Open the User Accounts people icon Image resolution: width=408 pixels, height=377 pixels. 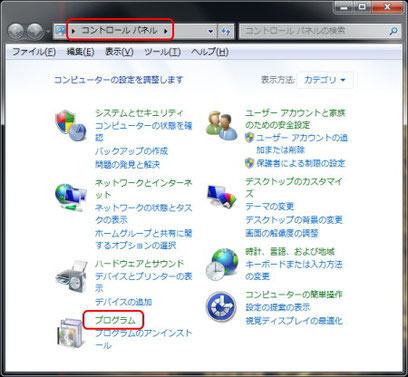click(x=221, y=126)
